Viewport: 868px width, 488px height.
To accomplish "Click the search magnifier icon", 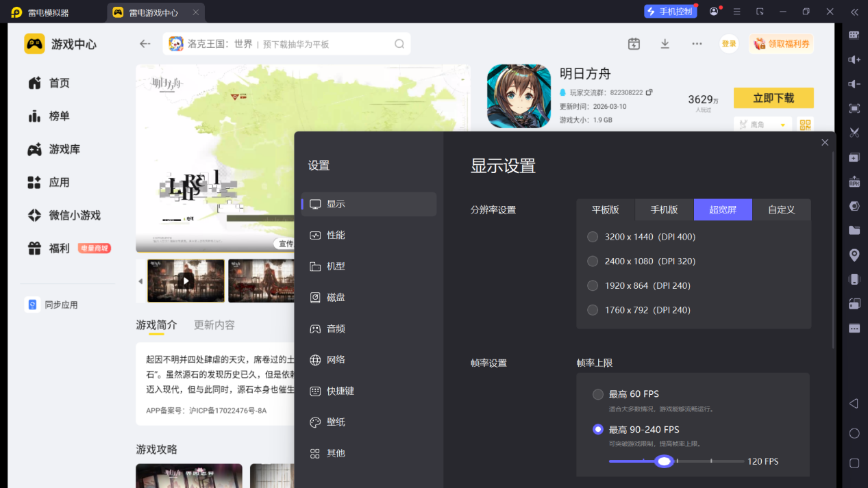I will coord(399,44).
